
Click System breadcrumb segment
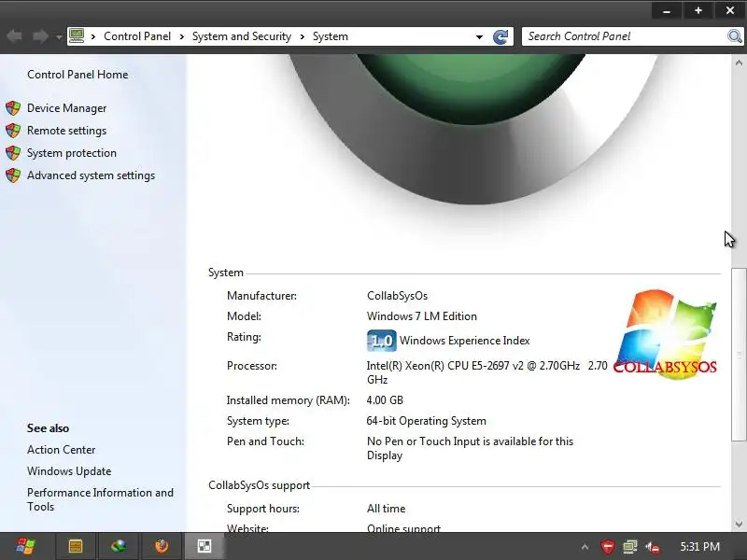click(331, 36)
